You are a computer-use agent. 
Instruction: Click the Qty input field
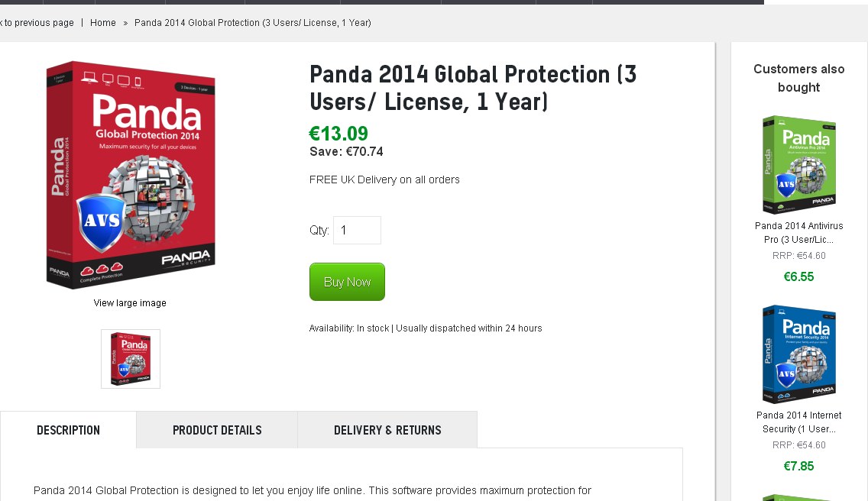pyautogui.click(x=356, y=229)
